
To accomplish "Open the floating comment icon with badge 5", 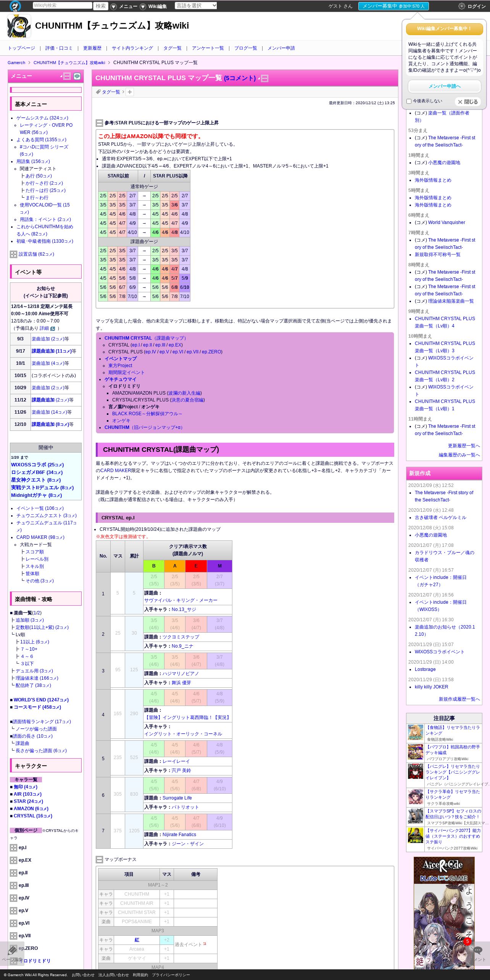I will [478, 950].
